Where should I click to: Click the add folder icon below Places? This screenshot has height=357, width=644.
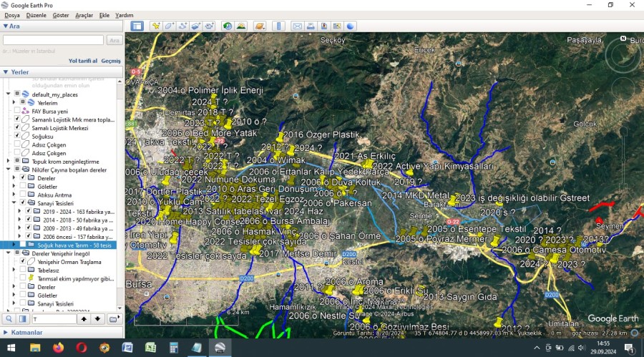pyautogui.click(x=114, y=319)
